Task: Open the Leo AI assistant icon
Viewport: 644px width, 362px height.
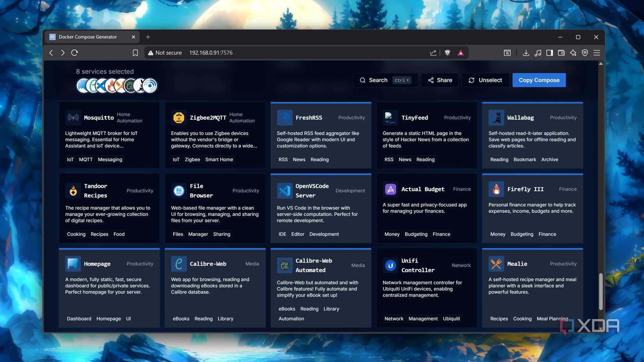Action: (573, 53)
